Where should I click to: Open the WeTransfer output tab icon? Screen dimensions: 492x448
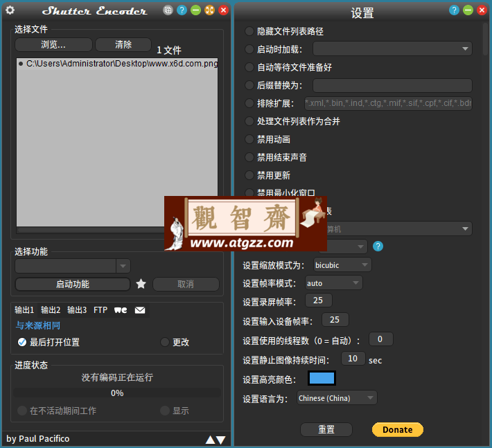[x=121, y=310]
